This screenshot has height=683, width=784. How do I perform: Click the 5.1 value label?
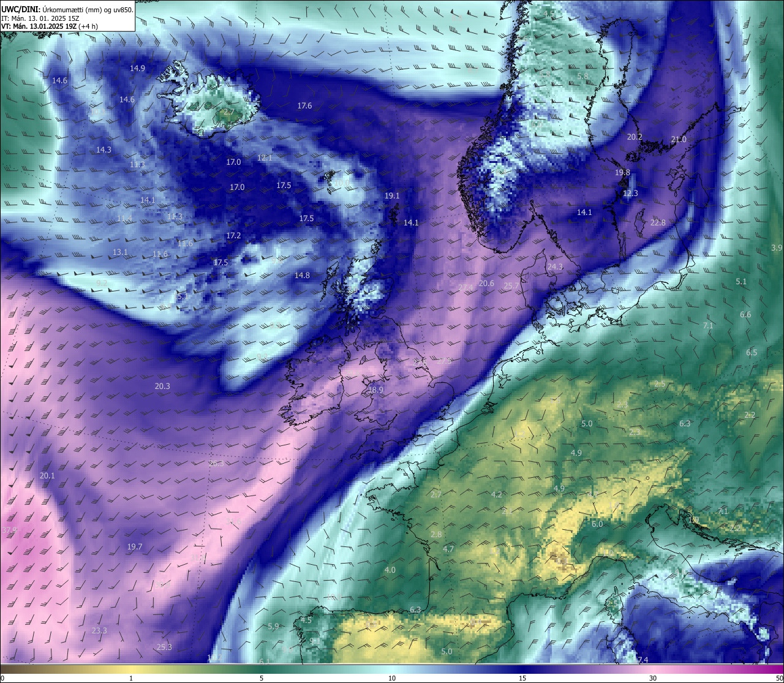pyautogui.click(x=741, y=282)
